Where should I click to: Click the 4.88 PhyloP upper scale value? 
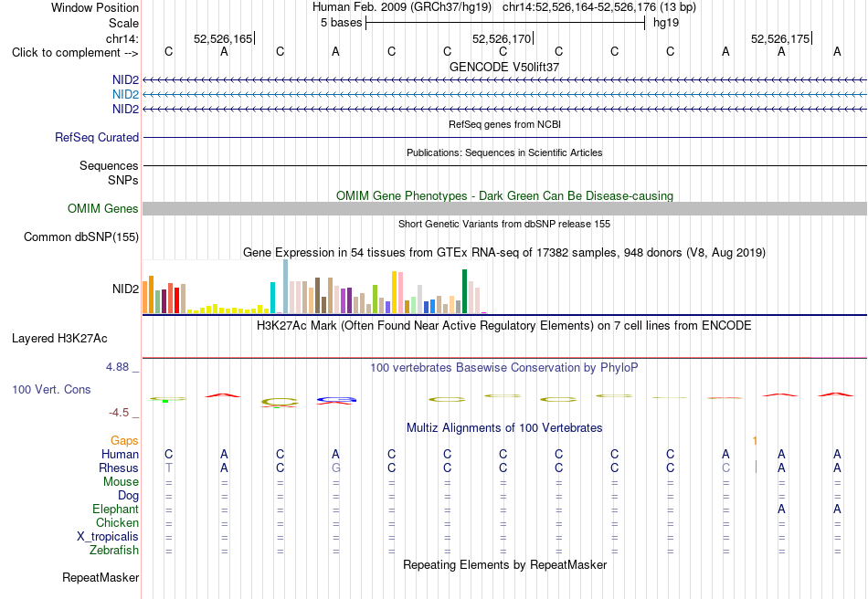(117, 367)
